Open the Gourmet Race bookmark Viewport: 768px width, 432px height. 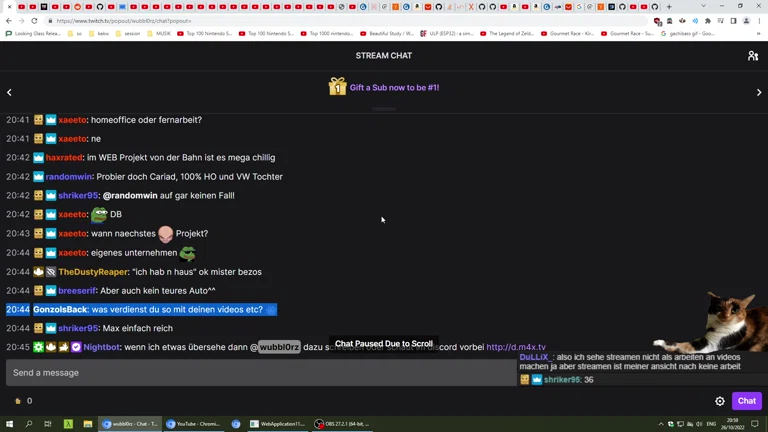click(572, 33)
